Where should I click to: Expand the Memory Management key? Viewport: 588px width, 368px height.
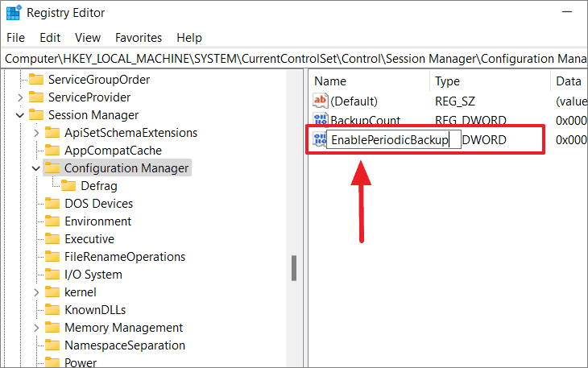(x=36, y=328)
